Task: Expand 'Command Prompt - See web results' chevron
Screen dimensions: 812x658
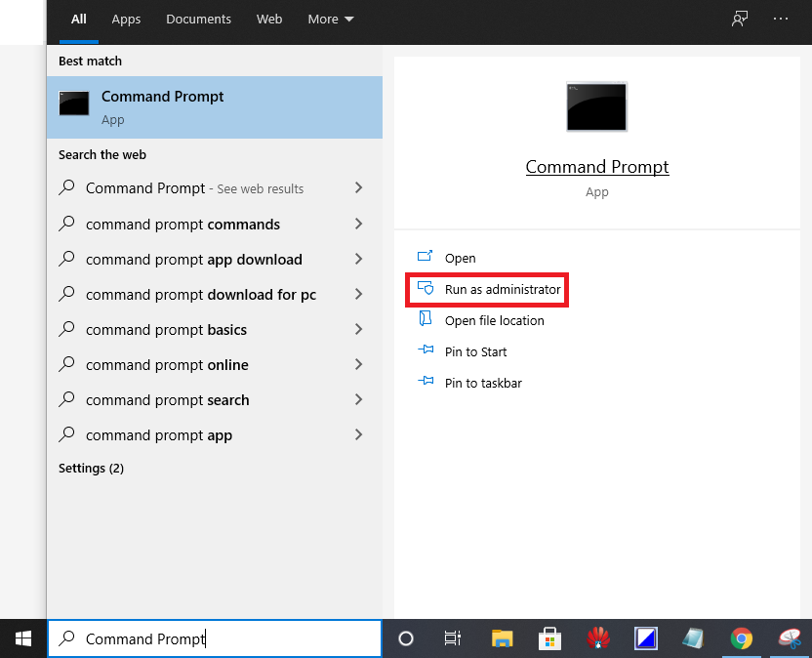Action: [358, 187]
